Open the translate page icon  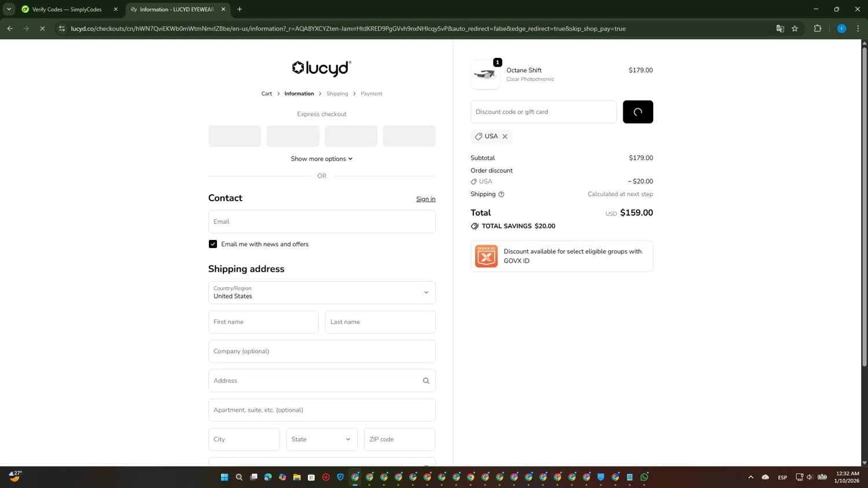[x=780, y=28]
